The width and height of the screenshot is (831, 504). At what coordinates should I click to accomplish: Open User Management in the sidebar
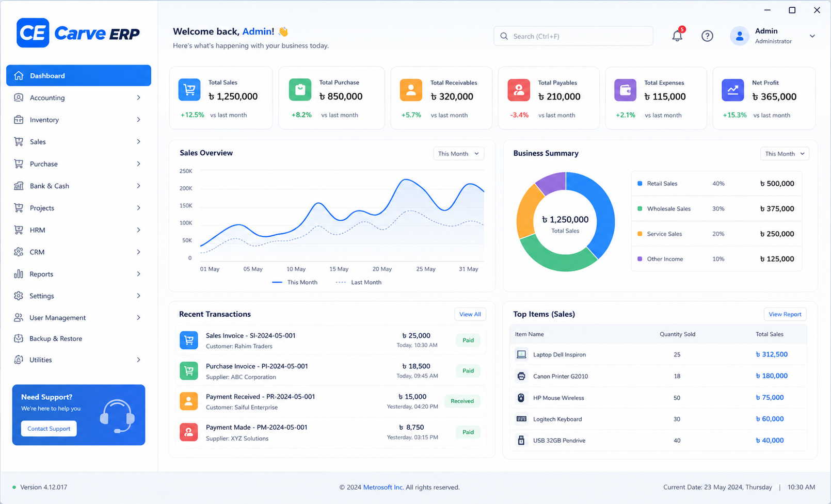78,318
